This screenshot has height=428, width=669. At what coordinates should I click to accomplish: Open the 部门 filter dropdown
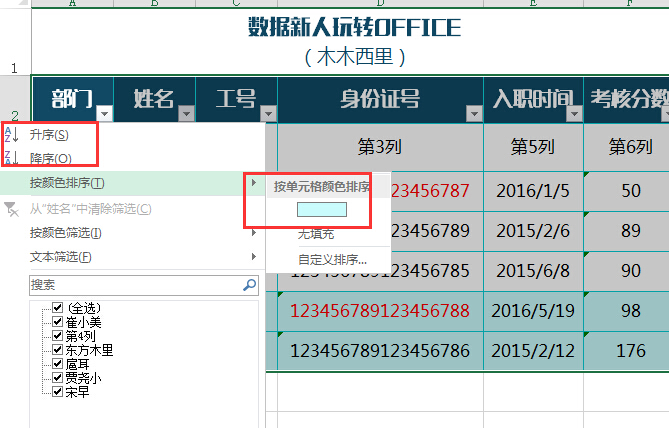coord(105,114)
